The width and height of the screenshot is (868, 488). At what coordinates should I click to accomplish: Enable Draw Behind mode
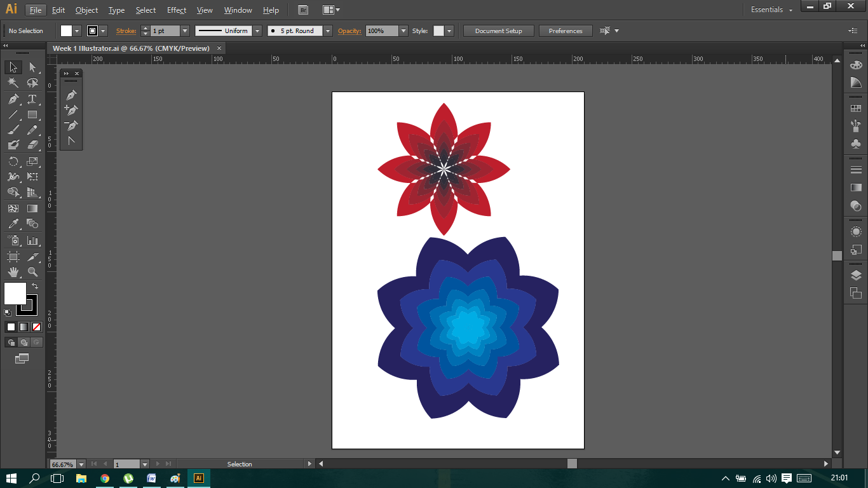24,342
